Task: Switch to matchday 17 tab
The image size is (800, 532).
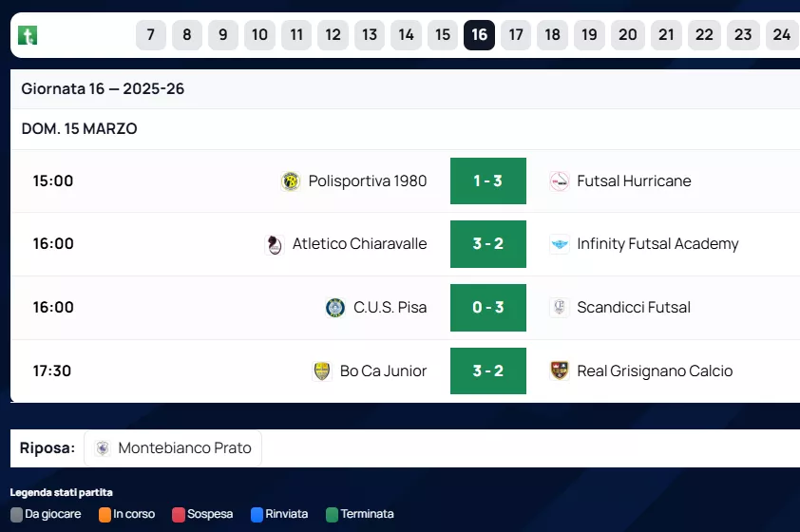Action: point(516,35)
